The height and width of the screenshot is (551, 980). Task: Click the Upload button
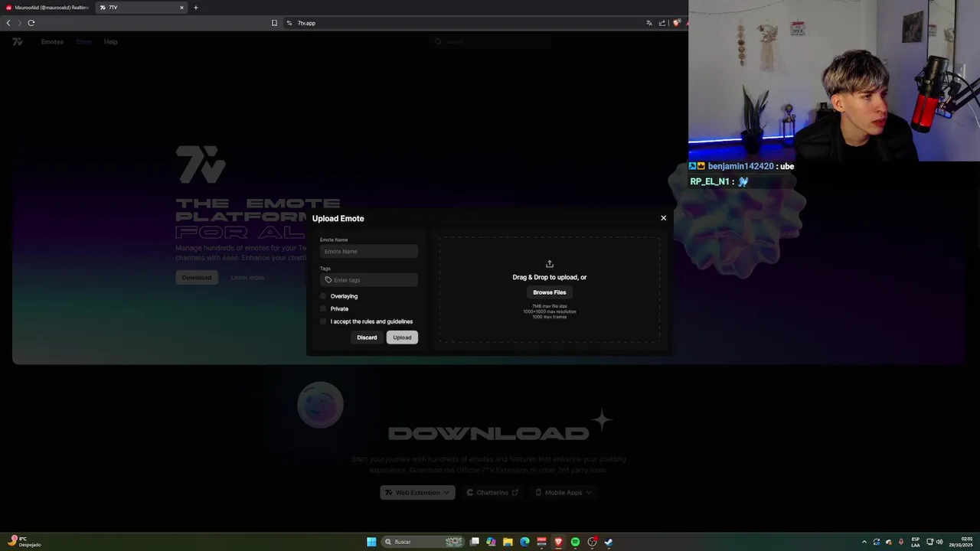[402, 337]
